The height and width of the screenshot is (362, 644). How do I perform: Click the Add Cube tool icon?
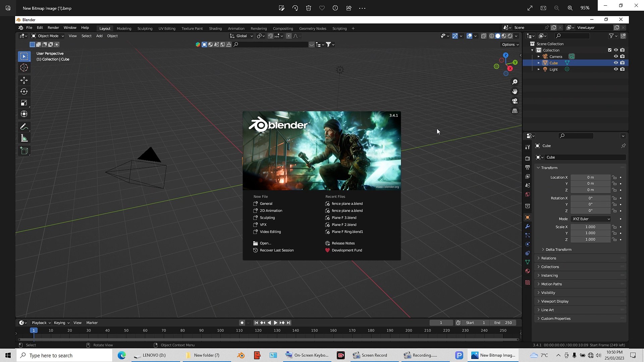click(24, 151)
